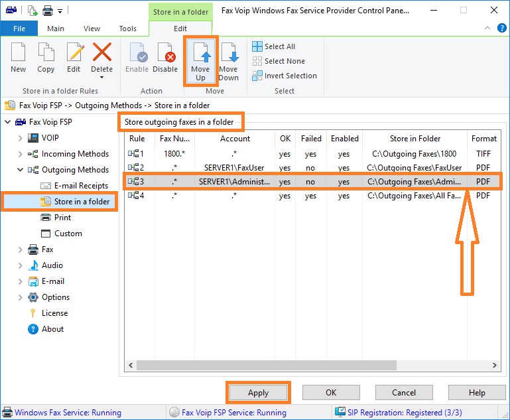This screenshot has height=420, width=510.
Task: Expand the Incoming Methods node
Action: (x=20, y=154)
